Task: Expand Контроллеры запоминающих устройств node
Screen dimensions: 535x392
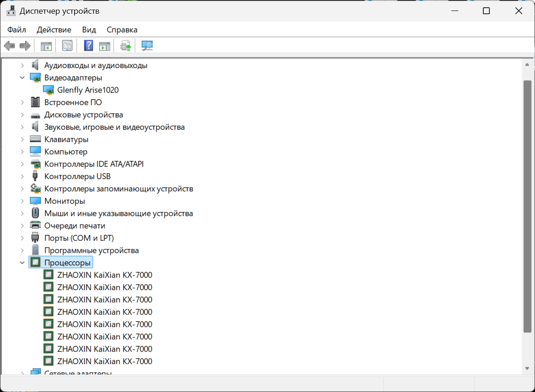Action: click(22, 189)
